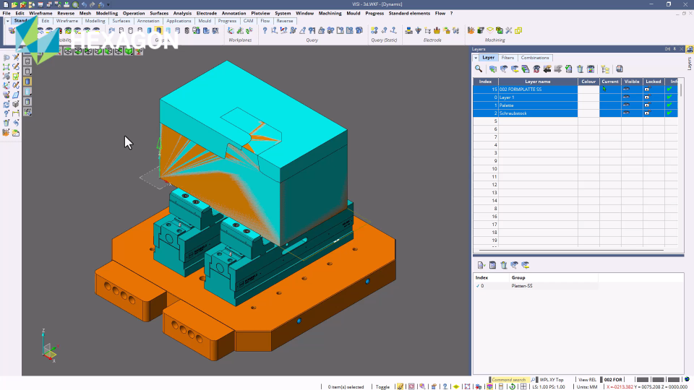Viewport: 694px width, 390px height.
Task: Click the Layers side tab icon at right edge
Action: click(690, 50)
